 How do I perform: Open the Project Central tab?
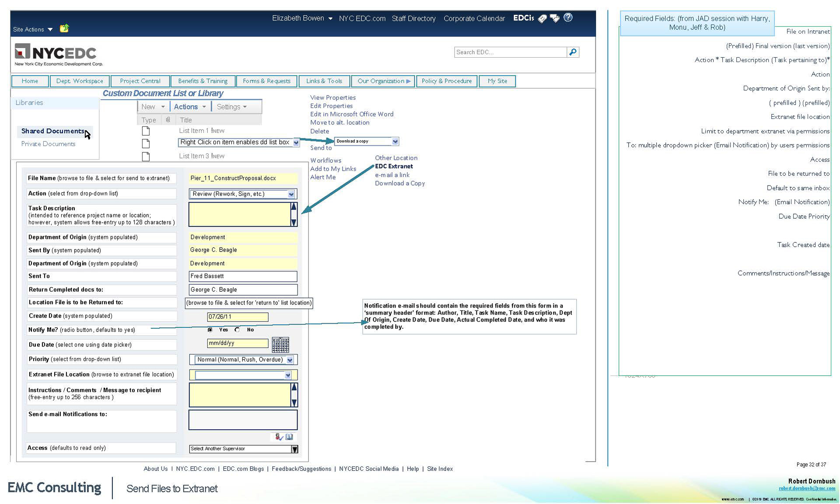tap(140, 81)
